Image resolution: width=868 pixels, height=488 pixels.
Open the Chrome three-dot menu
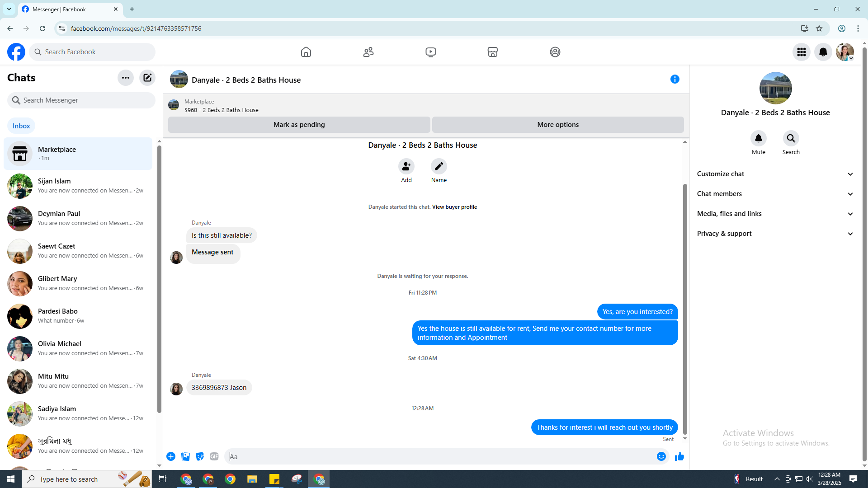point(858,28)
